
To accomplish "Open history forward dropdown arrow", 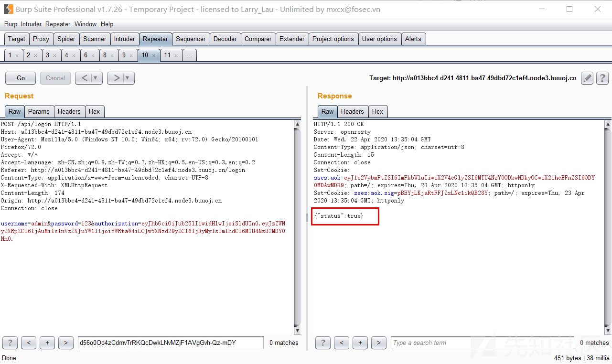I will pyautogui.click(x=128, y=78).
